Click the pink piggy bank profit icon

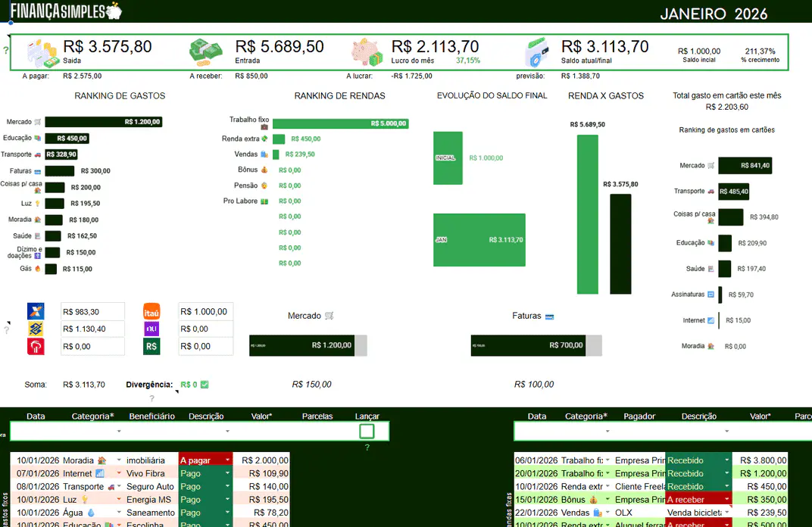(x=367, y=52)
